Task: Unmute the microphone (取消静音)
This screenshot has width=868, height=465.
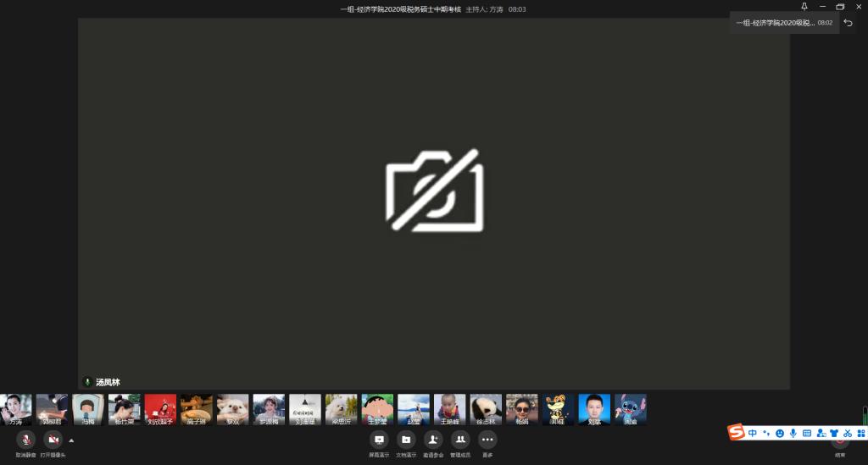Action: (25, 439)
